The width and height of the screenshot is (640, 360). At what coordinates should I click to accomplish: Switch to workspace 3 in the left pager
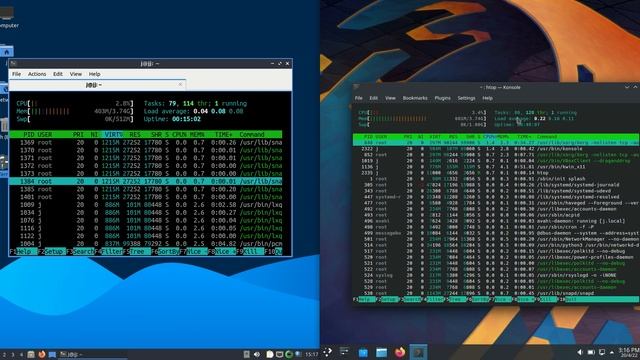(x=13, y=354)
